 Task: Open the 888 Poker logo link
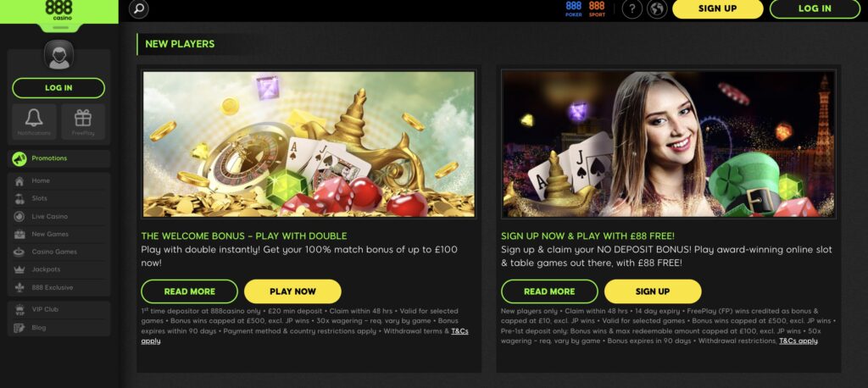[574, 8]
